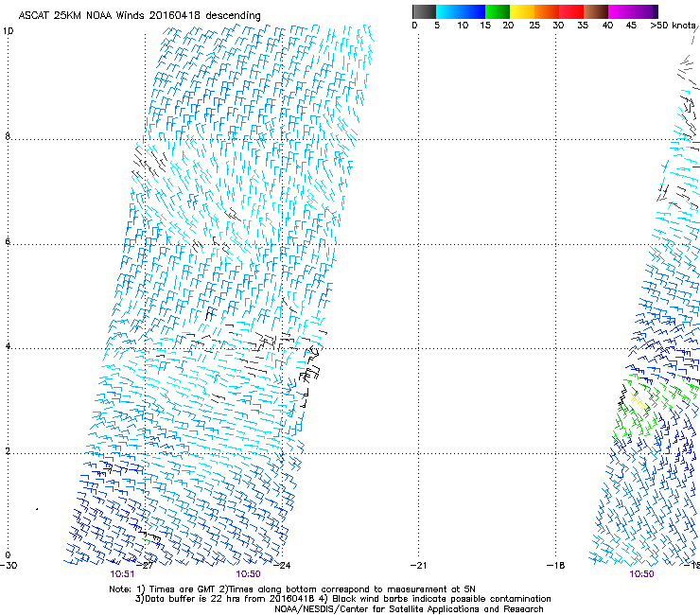Click the '30' label under the color bar
This screenshot has height=615, width=700.
point(558,25)
